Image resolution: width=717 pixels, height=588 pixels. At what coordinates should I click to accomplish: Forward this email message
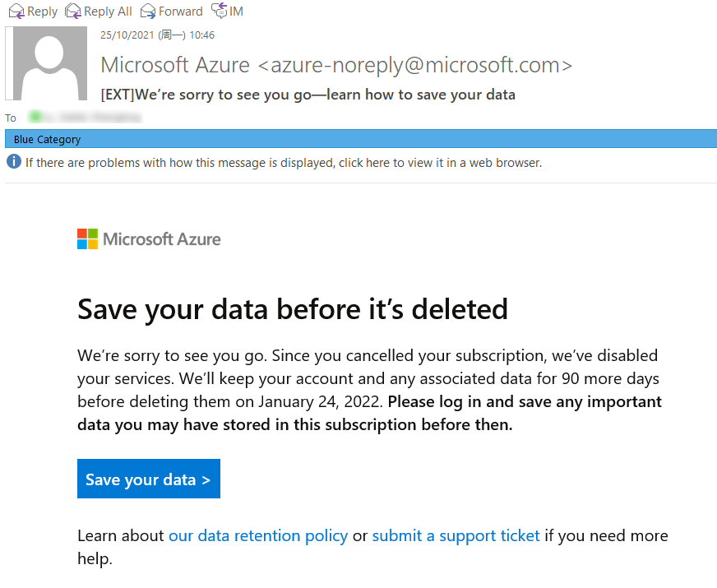coord(172,11)
